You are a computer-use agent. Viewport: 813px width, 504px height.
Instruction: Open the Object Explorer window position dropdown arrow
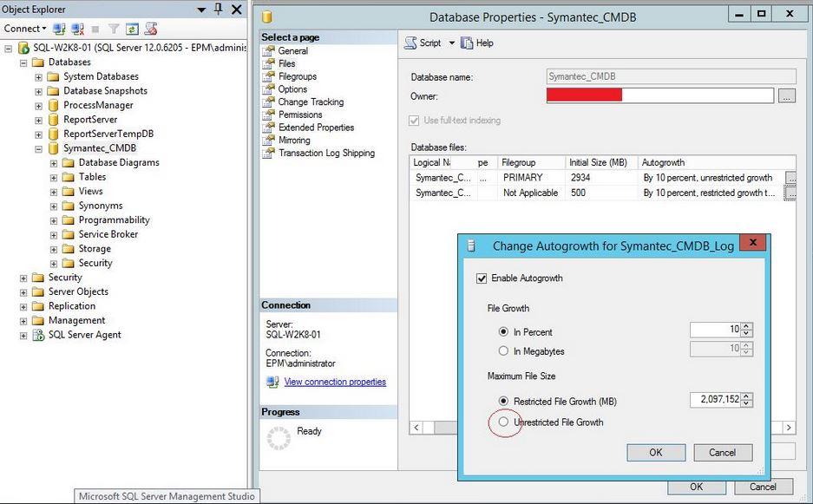pos(201,10)
